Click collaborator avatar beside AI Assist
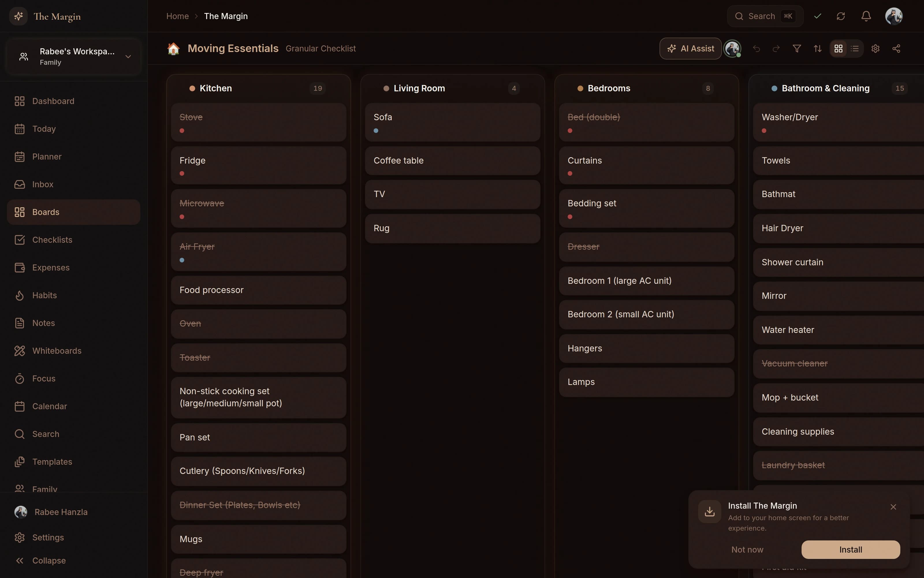This screenshot has width=924, height=578. [x=732, y=49]
